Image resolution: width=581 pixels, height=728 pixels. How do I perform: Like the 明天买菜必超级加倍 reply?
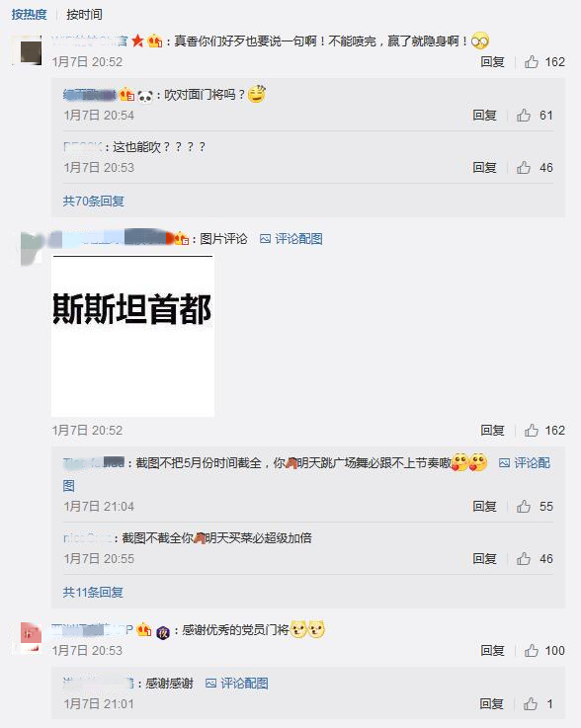[524, 558]
